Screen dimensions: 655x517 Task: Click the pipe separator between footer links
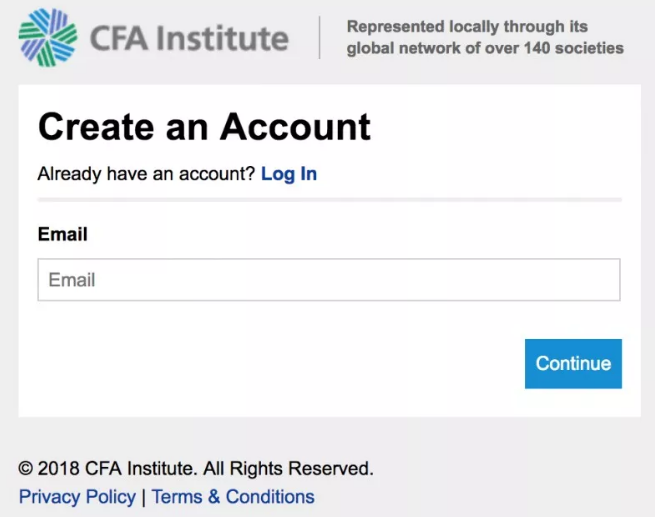click(x=144, y=497)
